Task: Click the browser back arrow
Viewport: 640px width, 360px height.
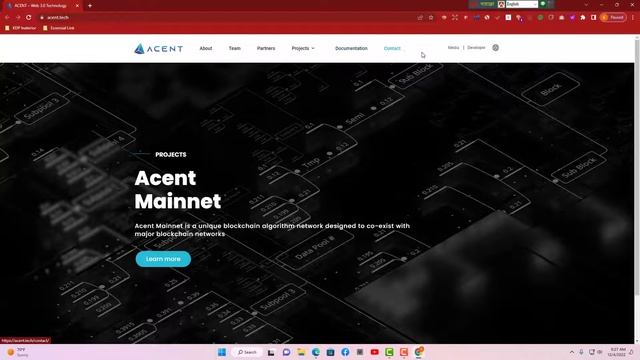Action: [x=7, y=18]
